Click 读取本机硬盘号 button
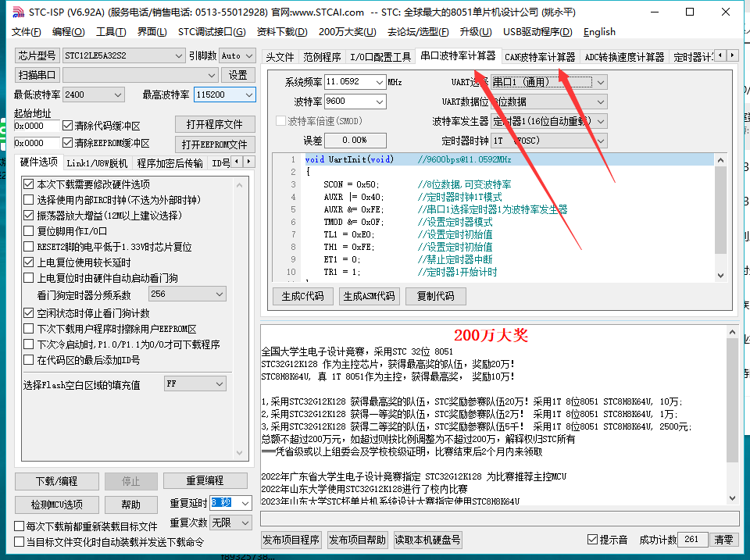Screen dimensions: 750x560 pyautogui.click(x=427, y=540)
